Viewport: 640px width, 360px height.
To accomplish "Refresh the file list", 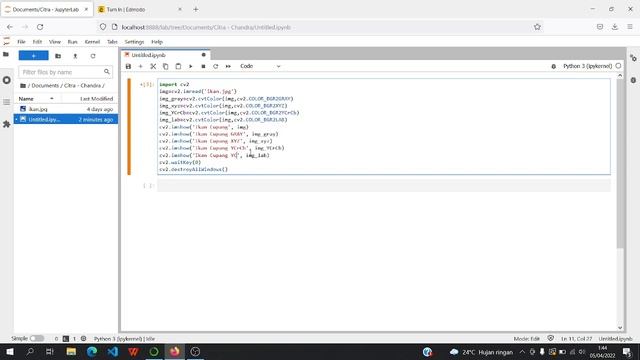I will pyautogui.click(x=93, y=56).
